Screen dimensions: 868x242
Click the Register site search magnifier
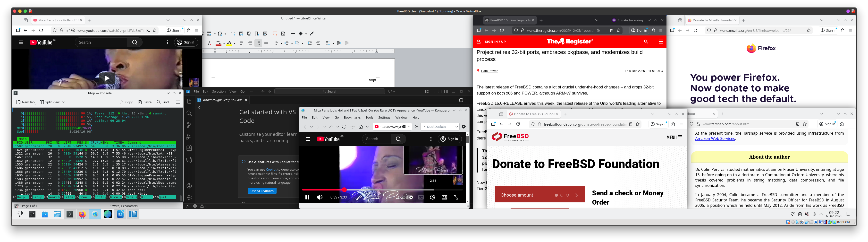click(646, 42)
